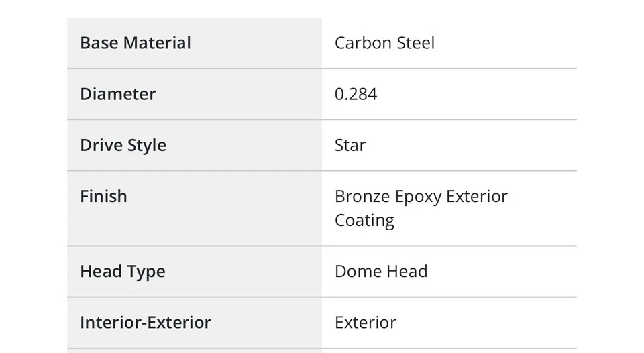Select the Star drive style value
The height and width of the screenshot is (353, 644).
click(350, 145)
